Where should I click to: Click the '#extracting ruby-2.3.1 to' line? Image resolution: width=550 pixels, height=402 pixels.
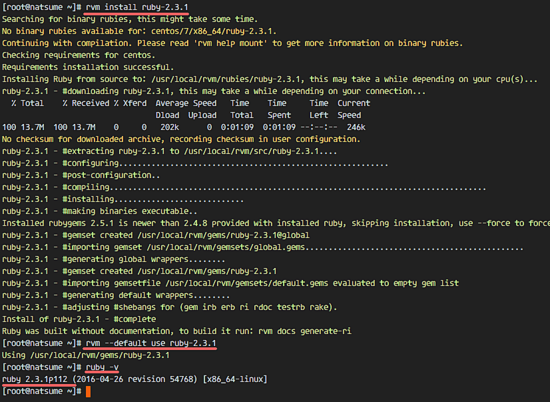click(x=169, y=151)
